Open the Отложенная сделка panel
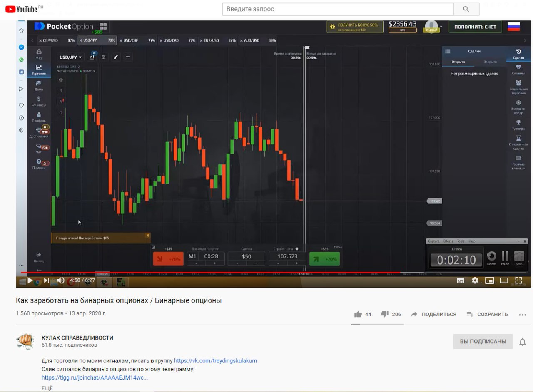The width and height of the screenshot is (533, 392). point(518,142)
